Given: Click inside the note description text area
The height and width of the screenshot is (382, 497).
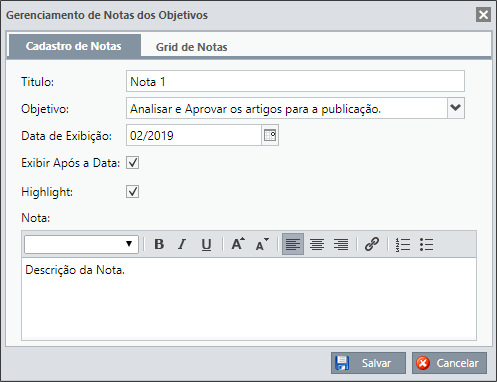Looking at the screenshot, I should [x=249, y=299].
